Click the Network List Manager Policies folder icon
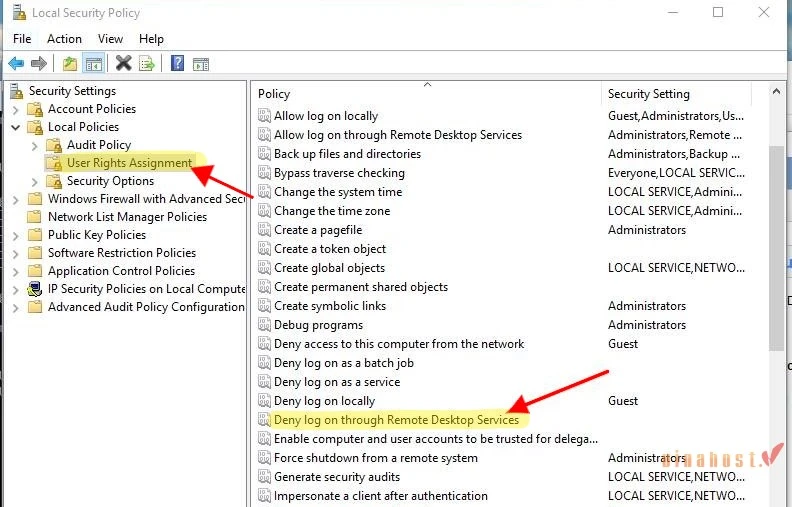792x507 pixels. tap(34, 217)
